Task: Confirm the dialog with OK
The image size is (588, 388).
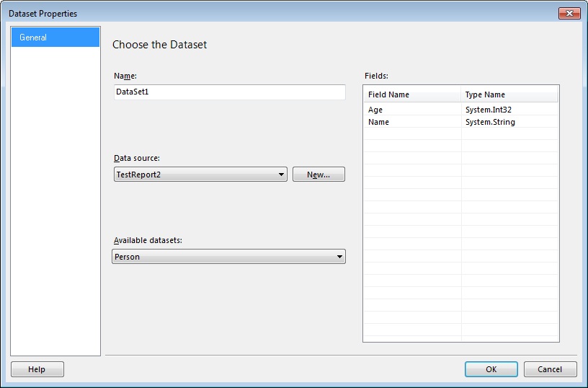Action: click(x=491, y=369)
